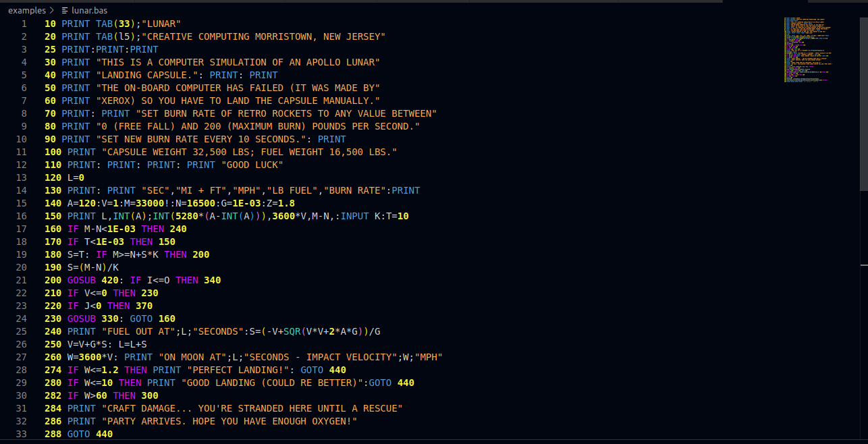Image resolution: width=868 pixels, height=444 pixels.
Task: Click gutter line number 13
Action: click(21, 177)
